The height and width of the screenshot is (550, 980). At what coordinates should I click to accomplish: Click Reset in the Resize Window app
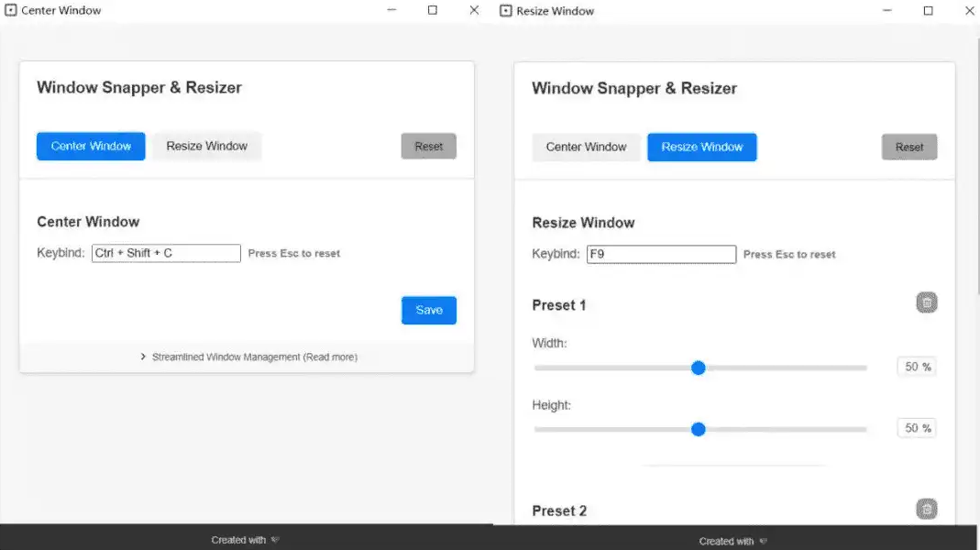(909, 147)
